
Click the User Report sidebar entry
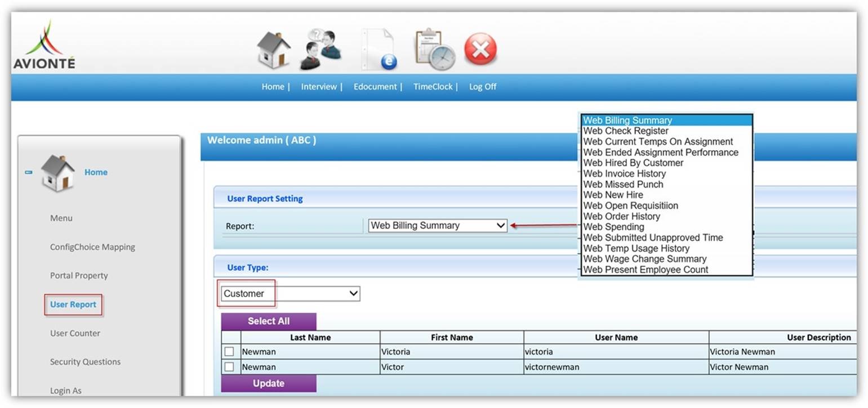73,304
